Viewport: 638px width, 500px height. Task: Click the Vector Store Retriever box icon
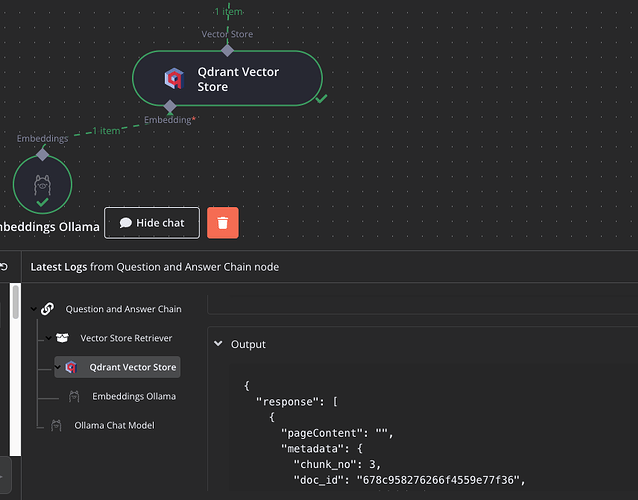click(x=62, y=338)
